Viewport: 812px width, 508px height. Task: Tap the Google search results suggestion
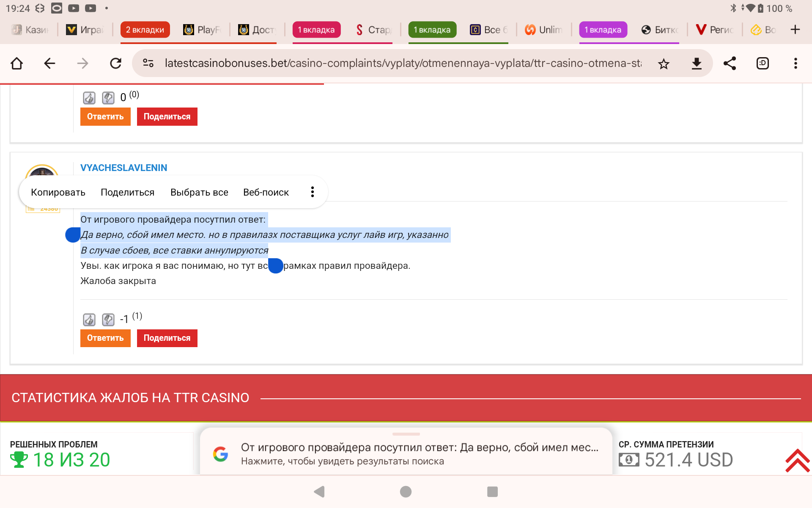tap(406, 454)
